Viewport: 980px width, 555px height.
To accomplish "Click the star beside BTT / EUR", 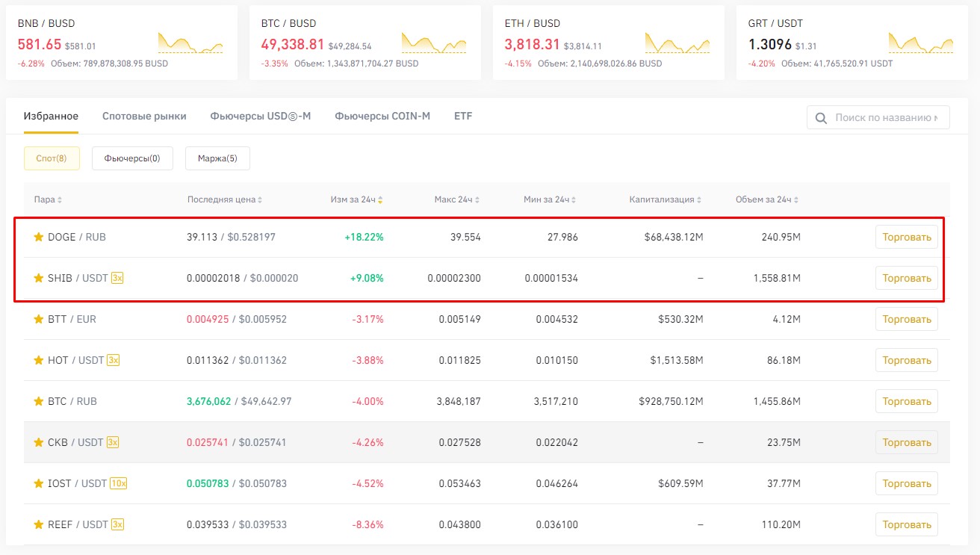I will [39, 319].
